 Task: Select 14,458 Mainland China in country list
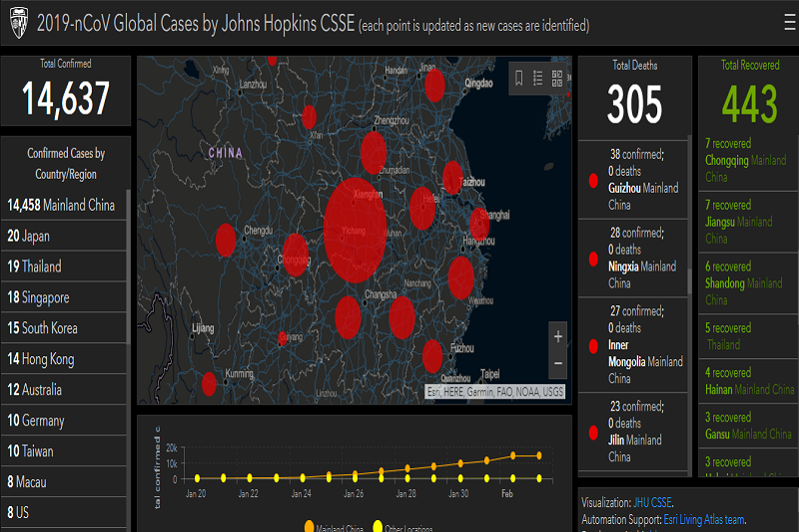(x=63, y=205)
